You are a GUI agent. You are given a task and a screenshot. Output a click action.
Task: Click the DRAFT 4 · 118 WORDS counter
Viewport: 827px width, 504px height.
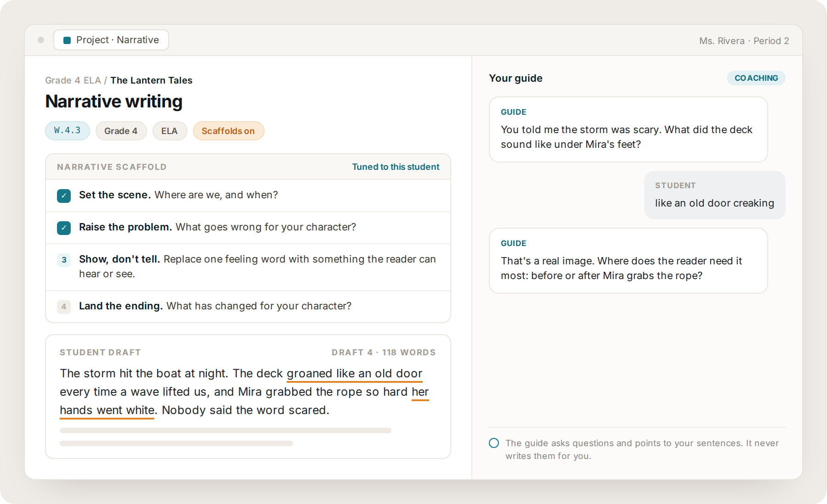384,353
